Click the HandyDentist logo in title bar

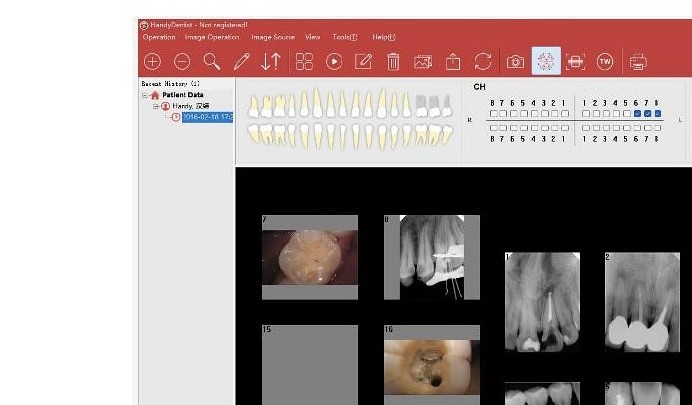click(x=144, y=25)
